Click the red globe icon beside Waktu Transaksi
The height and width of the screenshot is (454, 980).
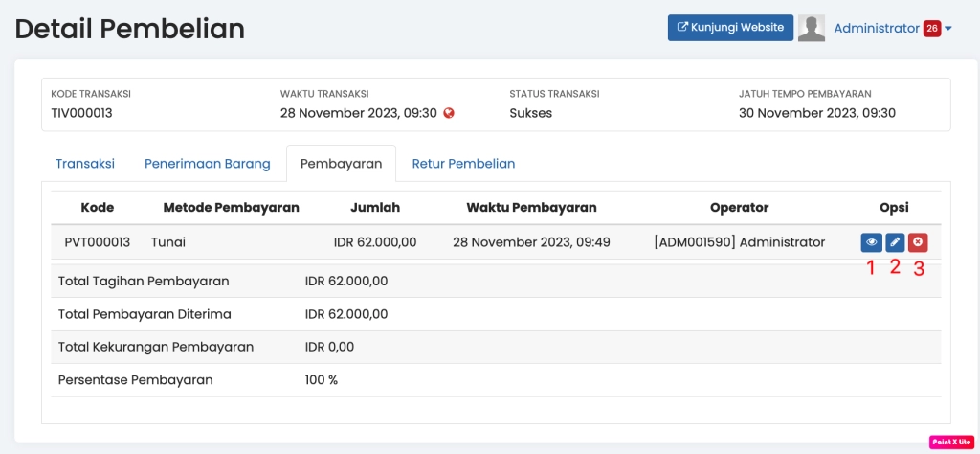(x=448, y=113)
